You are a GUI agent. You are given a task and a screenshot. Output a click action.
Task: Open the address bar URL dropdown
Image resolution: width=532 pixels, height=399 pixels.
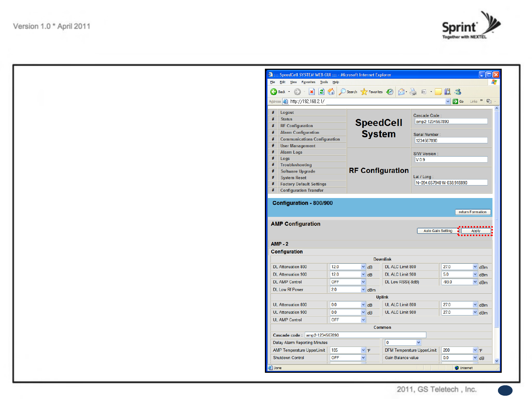448,101
